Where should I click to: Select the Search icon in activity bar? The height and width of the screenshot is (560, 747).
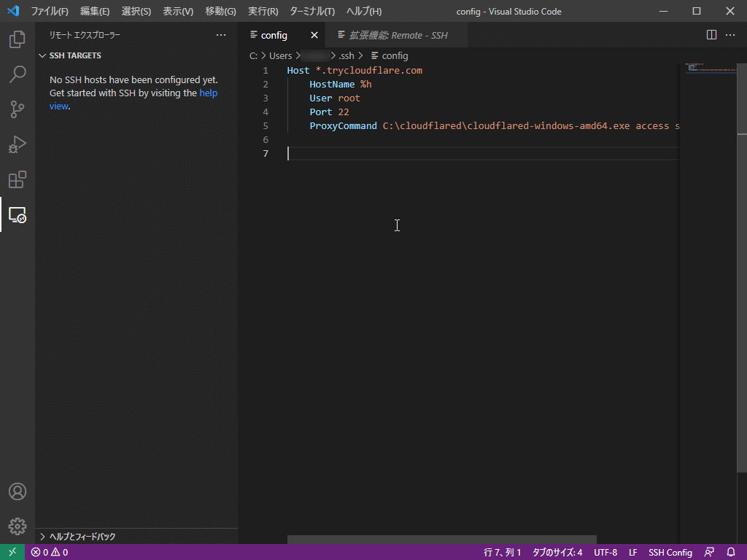(x=18, y=74)
